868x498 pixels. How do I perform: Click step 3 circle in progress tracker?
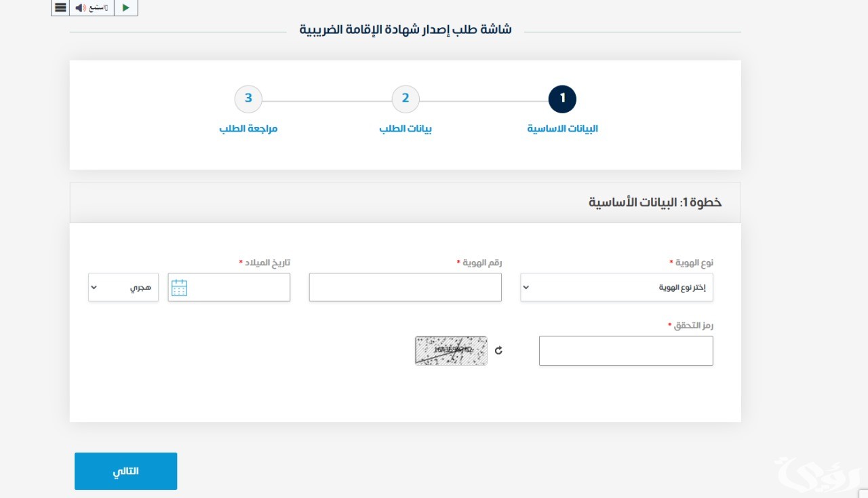click(x=248, y=99)
